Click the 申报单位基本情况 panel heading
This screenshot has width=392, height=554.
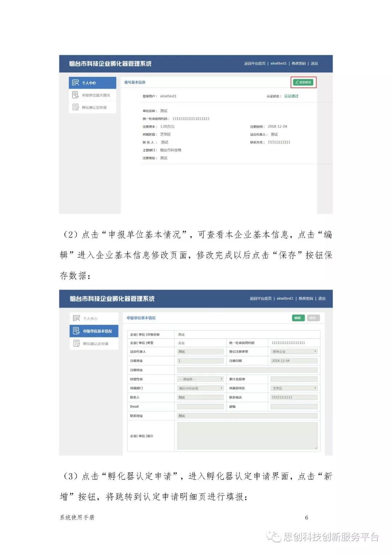[141, 318]
